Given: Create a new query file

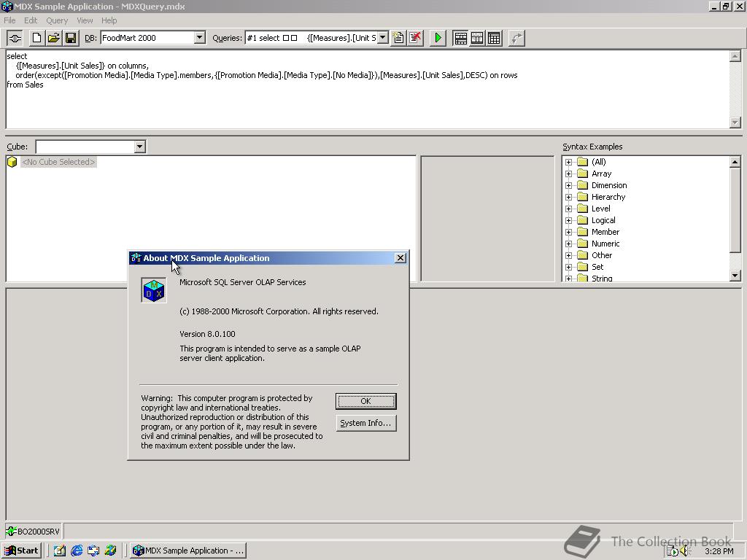Looking at the screenshot, I should tap(36, 38).
